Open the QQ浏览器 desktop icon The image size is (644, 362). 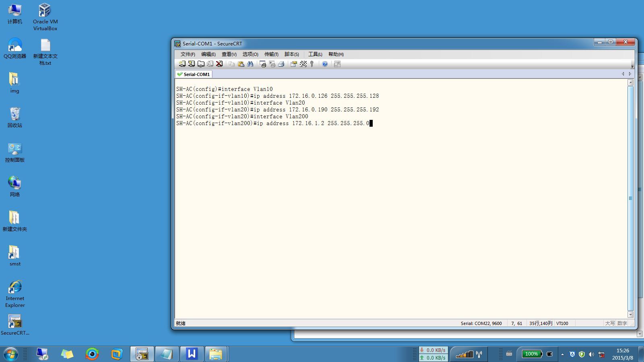15,48
